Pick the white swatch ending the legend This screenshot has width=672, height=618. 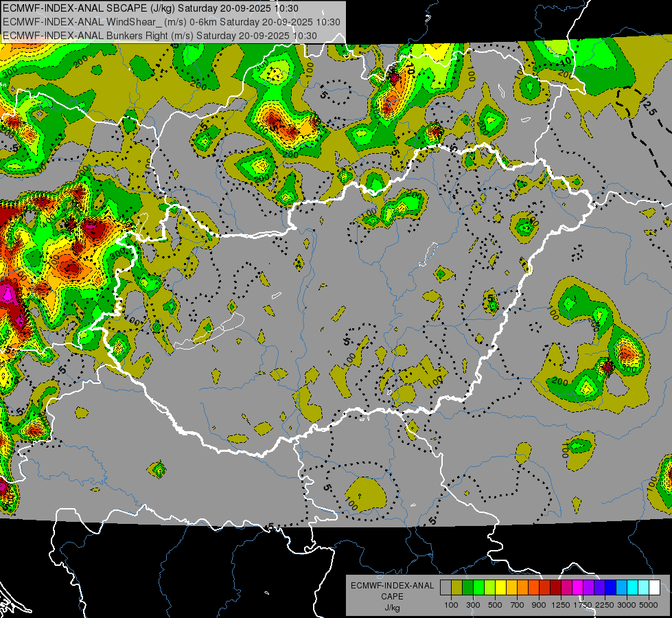click(x=654, y=588)
